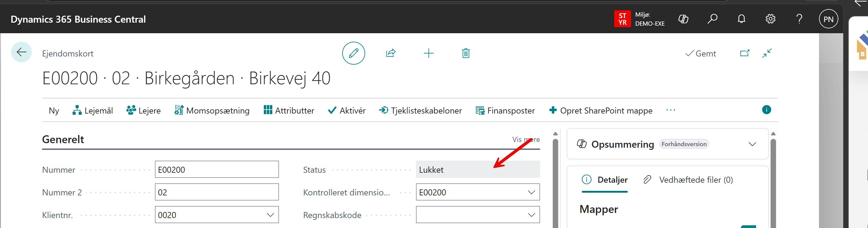Open settings gear icon
The image size is (868, 228).
pyautogui.click(x=770, y=19)
